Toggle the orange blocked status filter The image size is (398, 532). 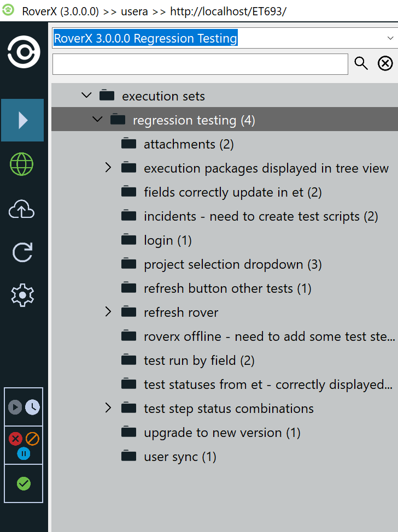(x=32, y=439)
